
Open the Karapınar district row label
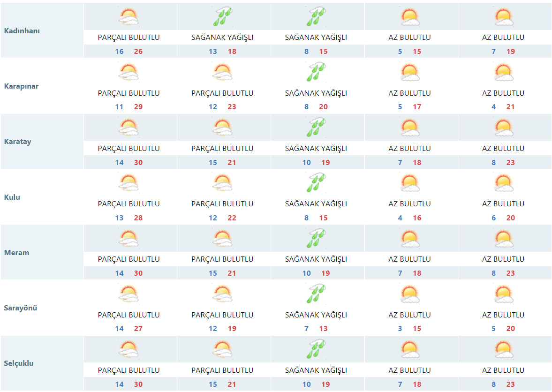point(21,86)
